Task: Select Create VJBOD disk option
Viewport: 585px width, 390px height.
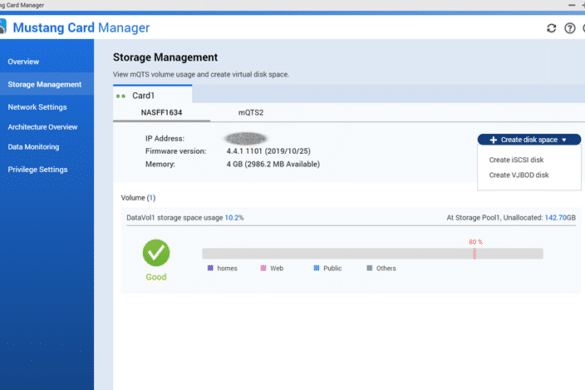Action: (x=519, y=175)
